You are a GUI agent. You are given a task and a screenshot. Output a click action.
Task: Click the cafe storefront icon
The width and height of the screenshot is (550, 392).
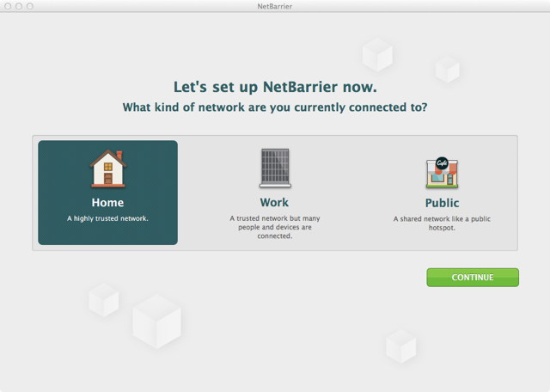pos(442,172)
